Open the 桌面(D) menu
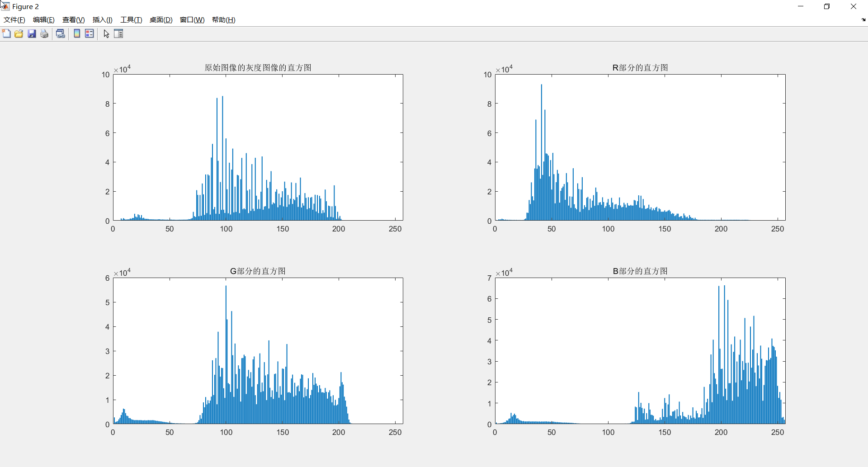868x467 pixels. [160, 19]
